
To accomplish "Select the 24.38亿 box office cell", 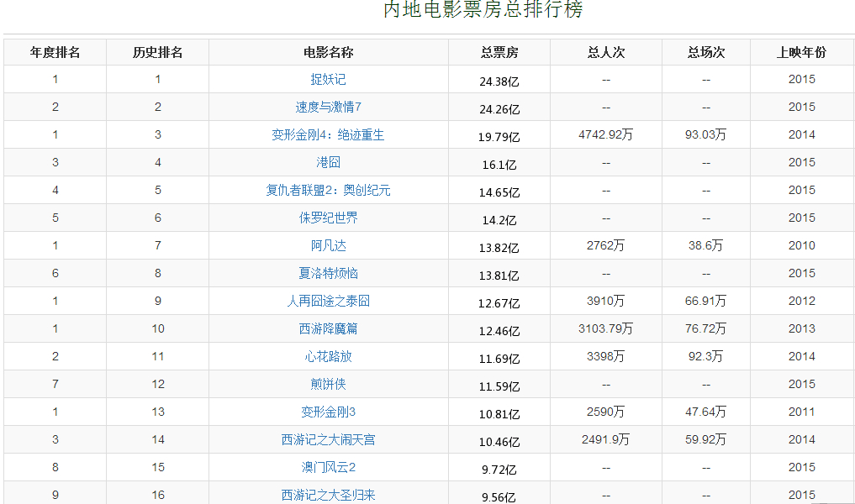I will [x=499, y=81].
